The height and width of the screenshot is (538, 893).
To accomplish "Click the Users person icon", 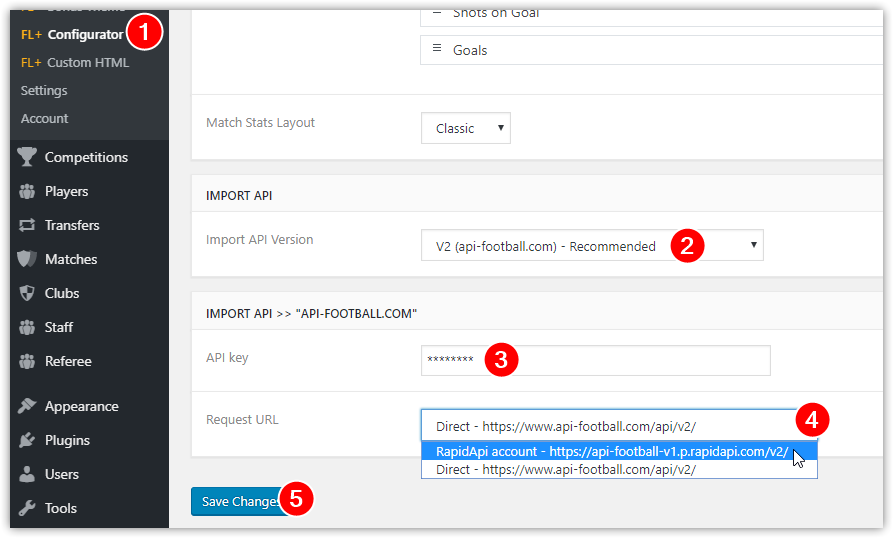I will [27, 474].
